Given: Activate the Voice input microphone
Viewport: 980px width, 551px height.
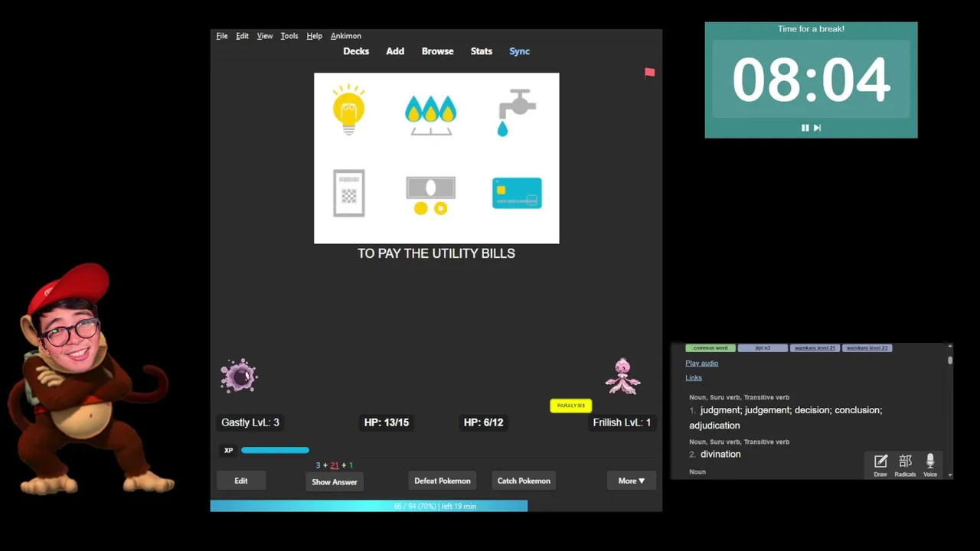Looking at the screenshot, I should coord(930,465).
